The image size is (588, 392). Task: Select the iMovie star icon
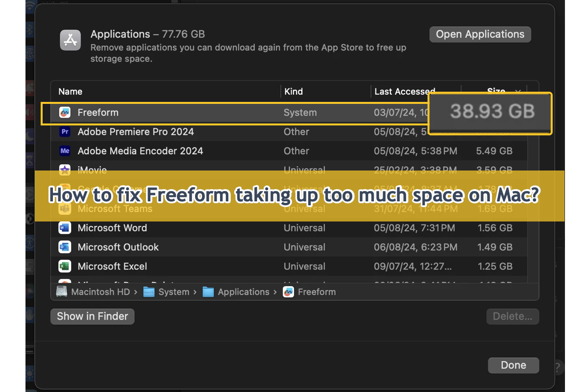click(x=65, y=170)
